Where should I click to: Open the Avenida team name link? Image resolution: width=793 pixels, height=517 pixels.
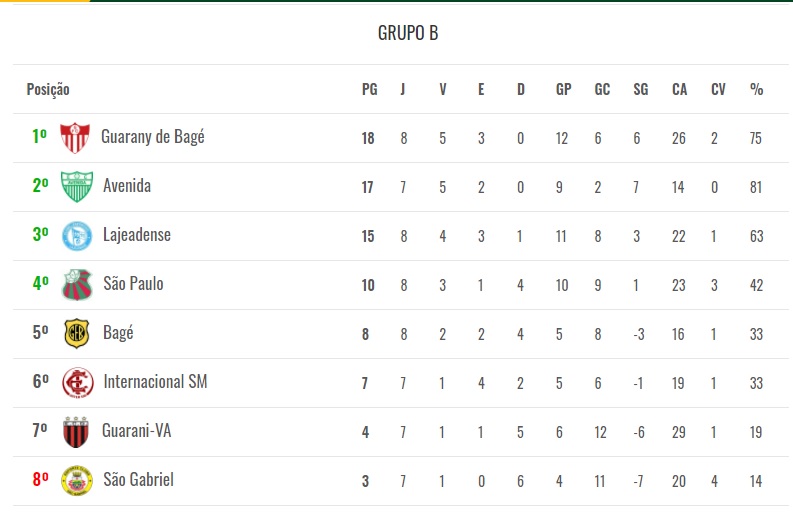click(x=127, y=186)
